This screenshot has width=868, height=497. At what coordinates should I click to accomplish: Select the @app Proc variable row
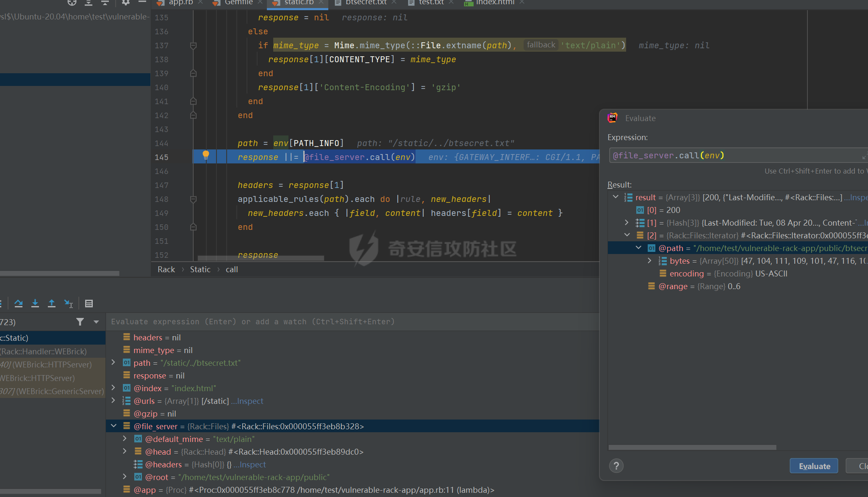[x=352, y=490]
